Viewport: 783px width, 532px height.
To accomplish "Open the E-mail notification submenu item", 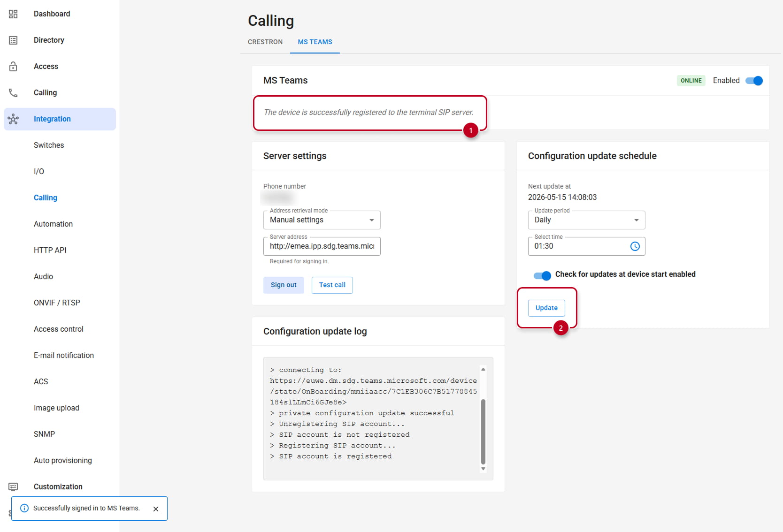I will tap(60, 356).
